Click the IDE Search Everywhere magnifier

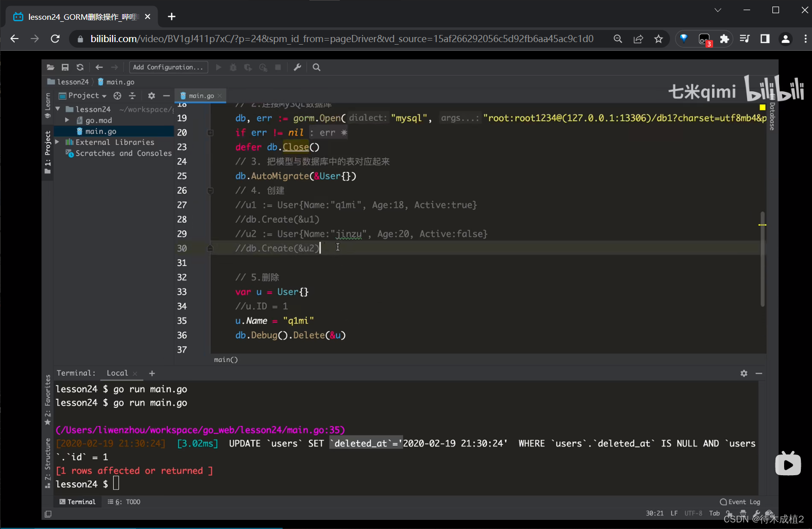pos(316,67)
